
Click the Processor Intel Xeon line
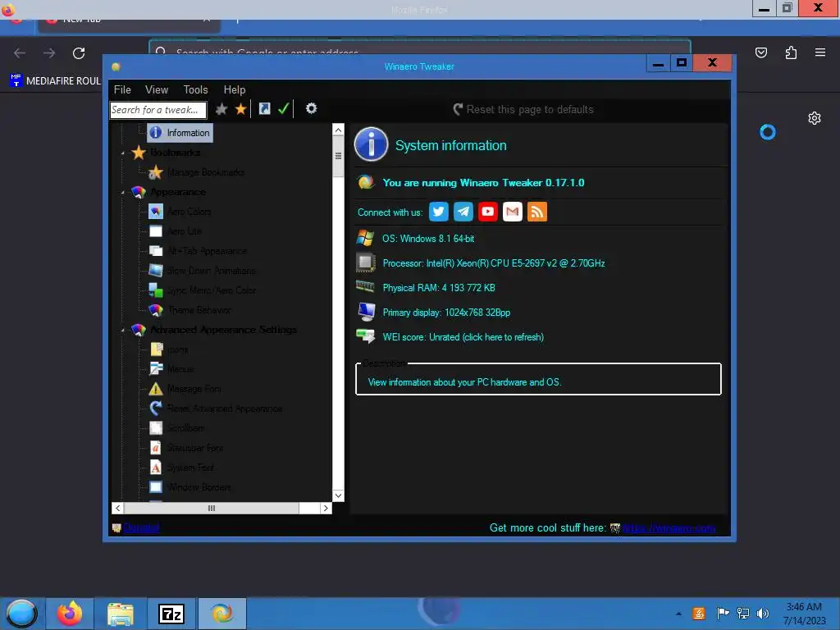493,263
